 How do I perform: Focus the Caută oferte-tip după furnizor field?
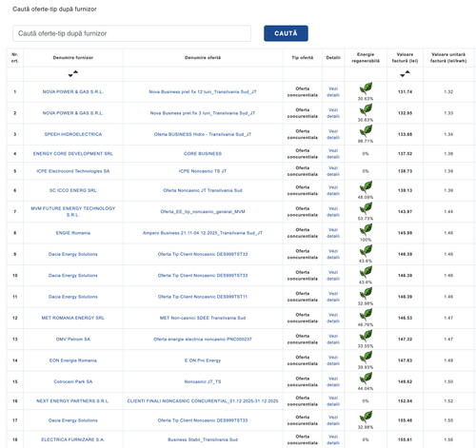[131, 33]
